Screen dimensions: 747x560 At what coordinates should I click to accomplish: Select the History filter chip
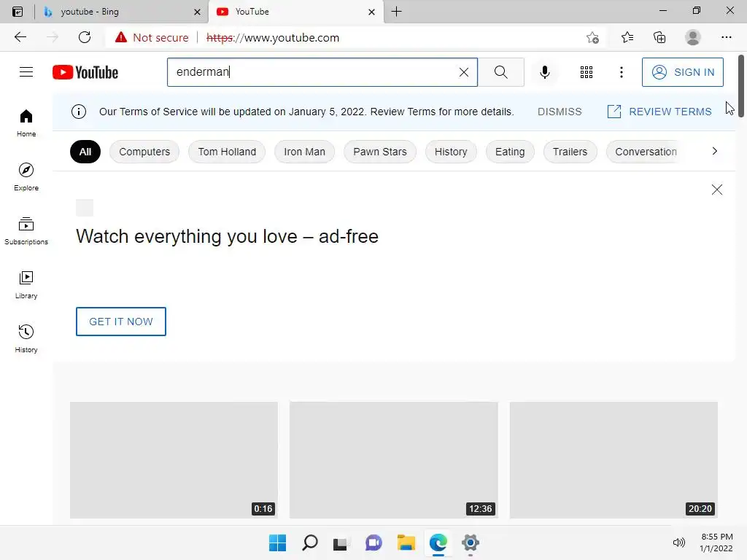451,152
